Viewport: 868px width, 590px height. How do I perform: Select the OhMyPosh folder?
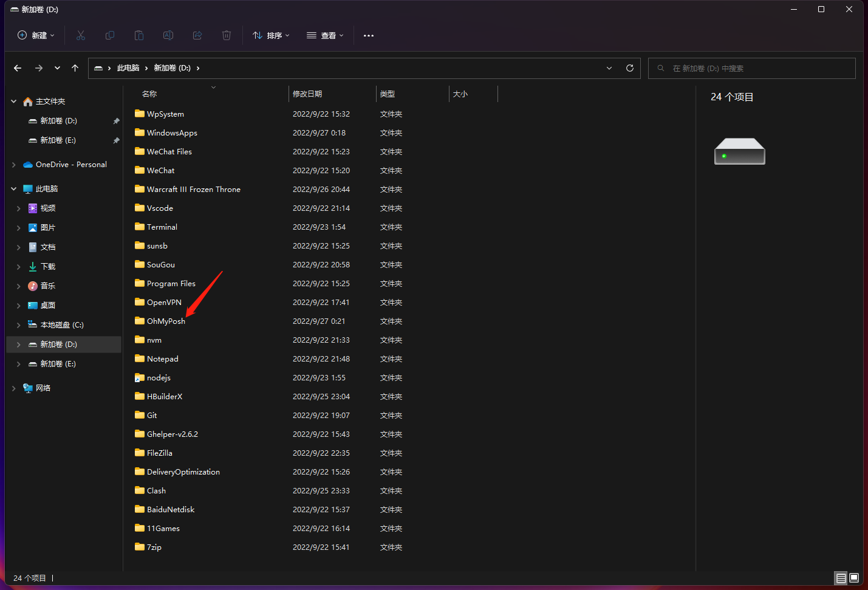(x=166, y=321)
